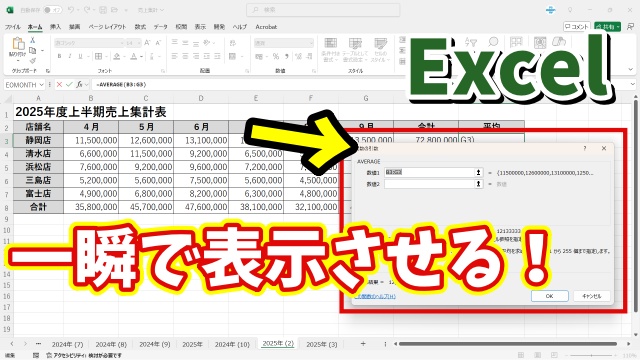
Task: Collapse the ribbon chevron at right
Action: 631,70
